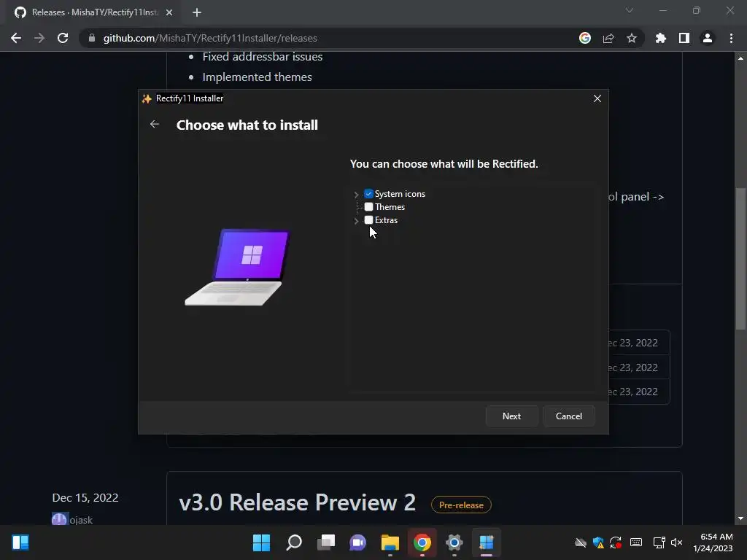Click the scrollbar up arrow

click(740, 58)
